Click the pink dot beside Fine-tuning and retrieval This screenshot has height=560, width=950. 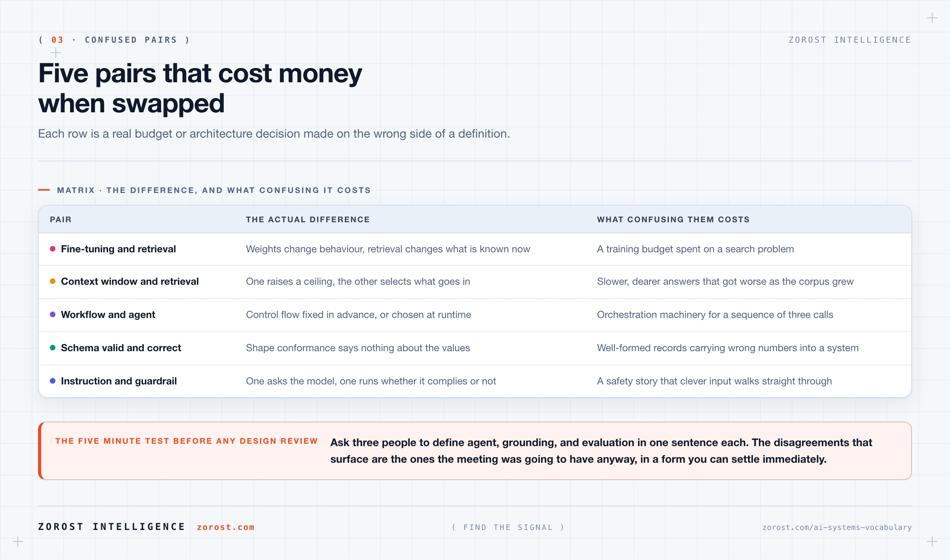tap(53, 249)
